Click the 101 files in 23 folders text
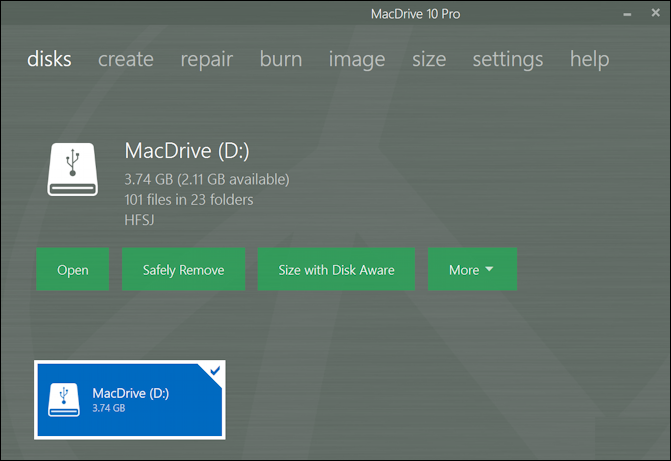 (189, 199)
